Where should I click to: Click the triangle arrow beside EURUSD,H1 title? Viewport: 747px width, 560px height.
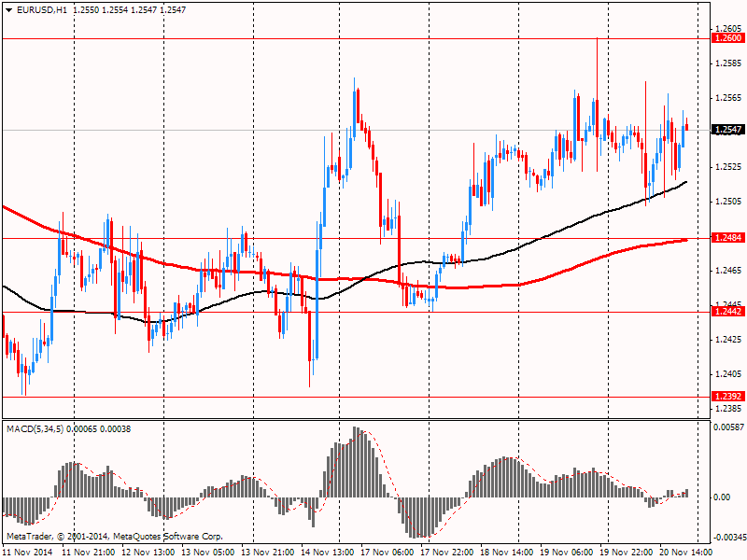pyautogui.click(x=9, y=9)
